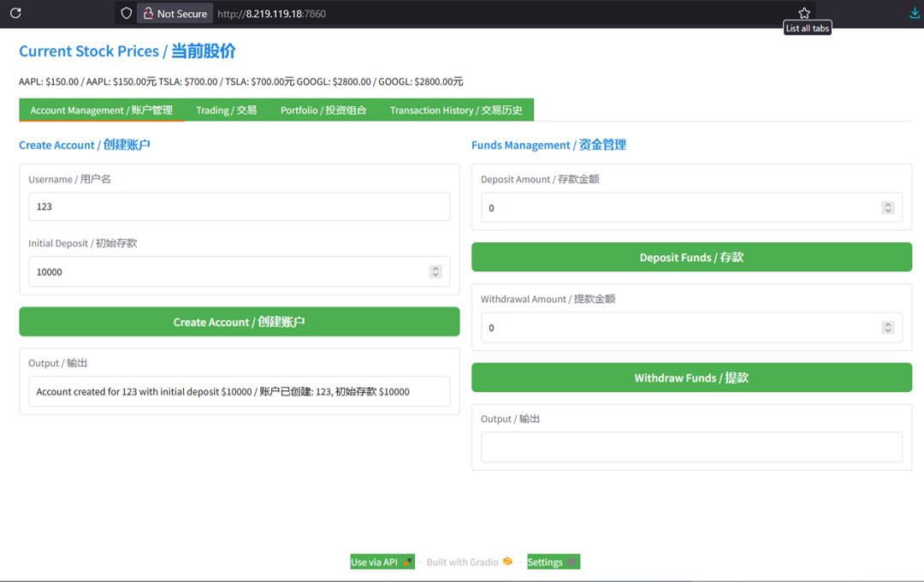Click the shield tracking protection icon
Screen dimensions: 924x582
[x=126, y=14]
